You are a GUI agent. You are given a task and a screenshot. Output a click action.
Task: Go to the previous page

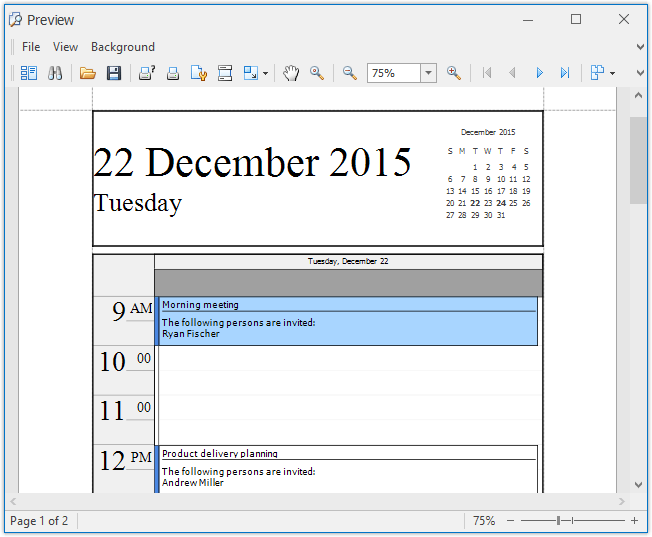(x=512, y=73)
